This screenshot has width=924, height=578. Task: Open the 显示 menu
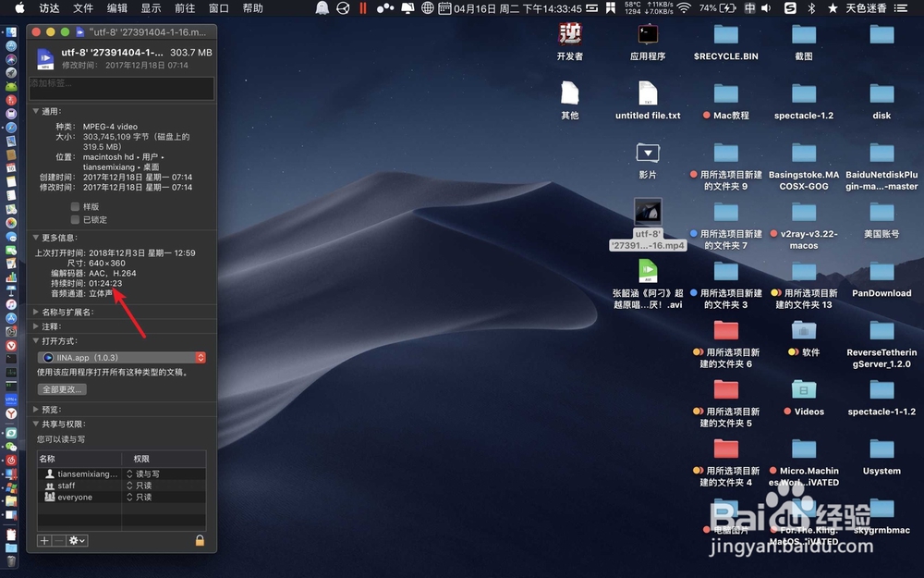click(151, 7)
